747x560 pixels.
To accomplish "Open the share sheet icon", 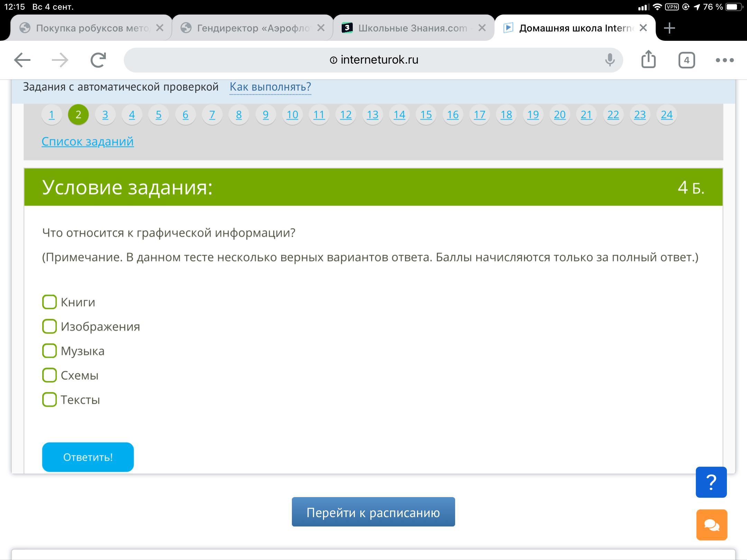I will coord(648,59).
